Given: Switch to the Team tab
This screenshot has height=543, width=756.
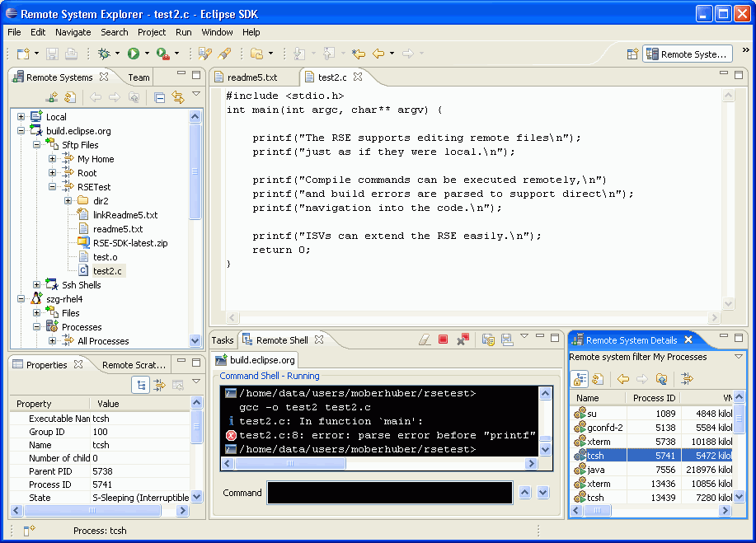Looking at the screenshot, I should [139, 77].
